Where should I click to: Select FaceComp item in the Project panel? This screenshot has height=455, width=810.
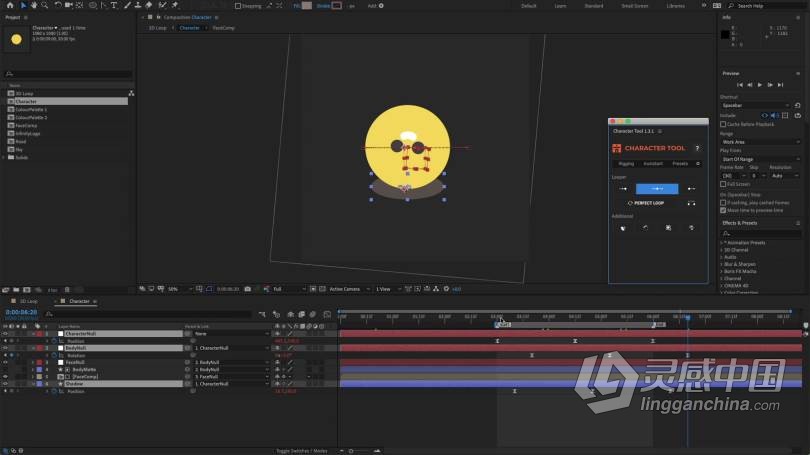click(x=26, y=125)
